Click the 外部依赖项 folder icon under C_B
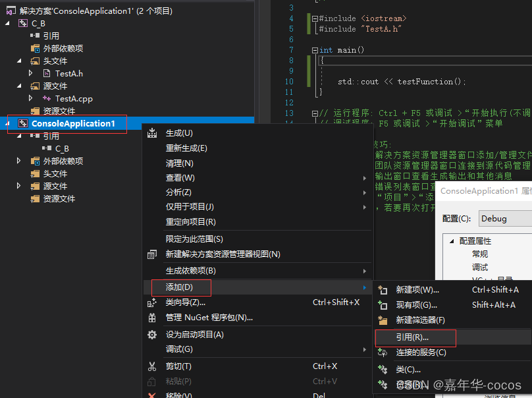 click(x=36, y=49)
